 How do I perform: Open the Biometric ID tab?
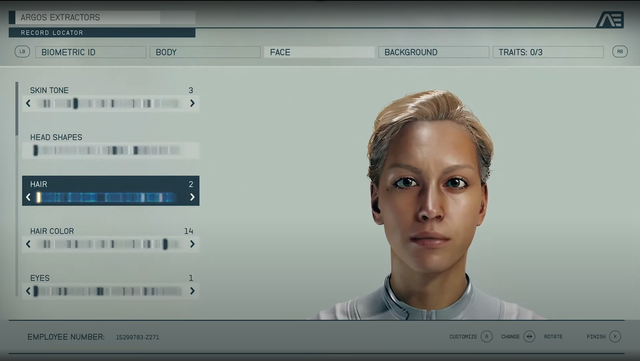tap(91, 52)
